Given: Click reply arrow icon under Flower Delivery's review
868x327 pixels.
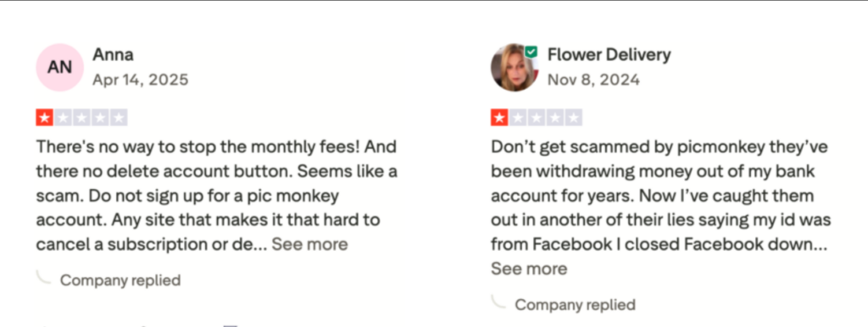Looking at the screenshot, I should point(498,302).
